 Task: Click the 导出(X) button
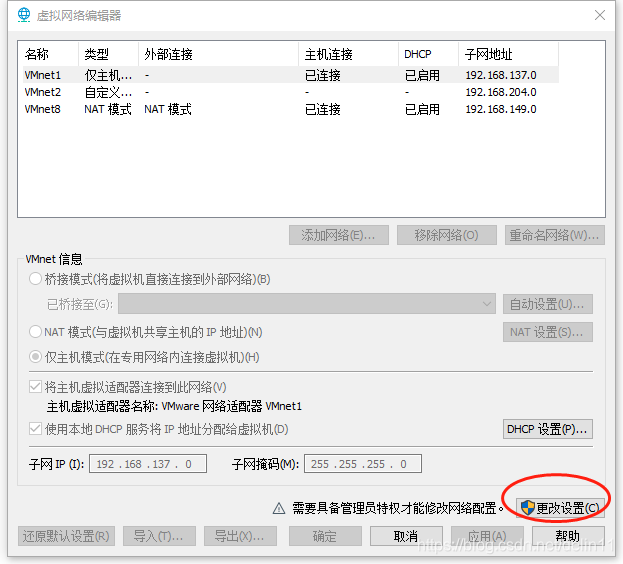pyautogui.click(x=240, y=536)
